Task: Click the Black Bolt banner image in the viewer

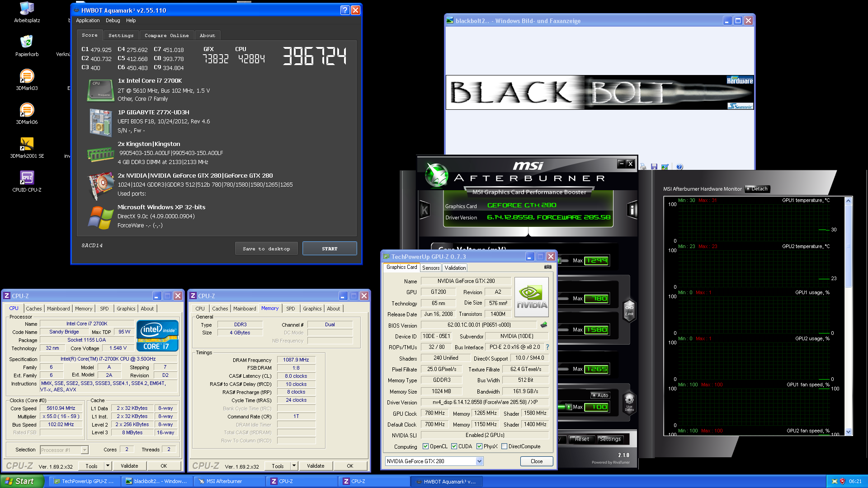Action: click(x=599, y=93)
